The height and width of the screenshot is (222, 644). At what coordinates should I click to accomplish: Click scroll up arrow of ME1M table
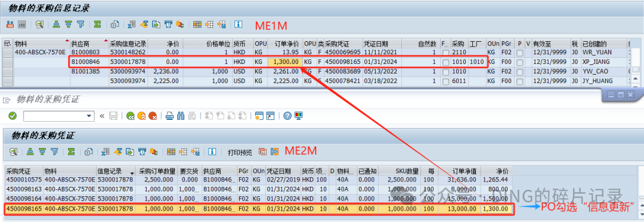pos(636,79)
